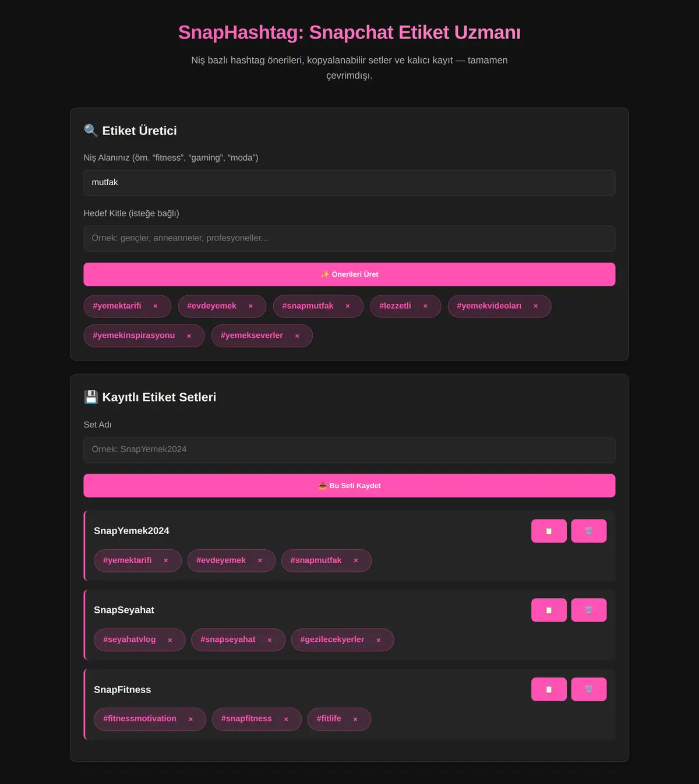Screen dimensions: 699x784
Task: Click the Etiket Üretici section heading
Action: (x=130, y=130)
